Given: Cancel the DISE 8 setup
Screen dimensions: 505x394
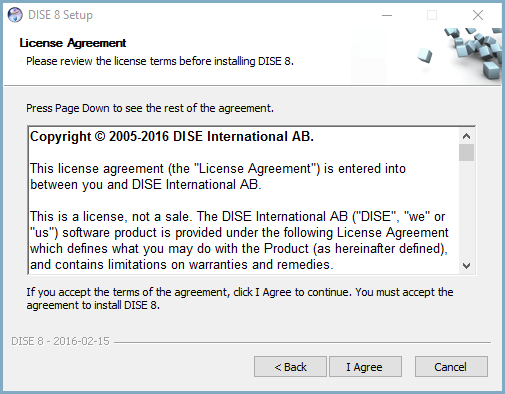Looking at the screenshot, I should point(451,367).
